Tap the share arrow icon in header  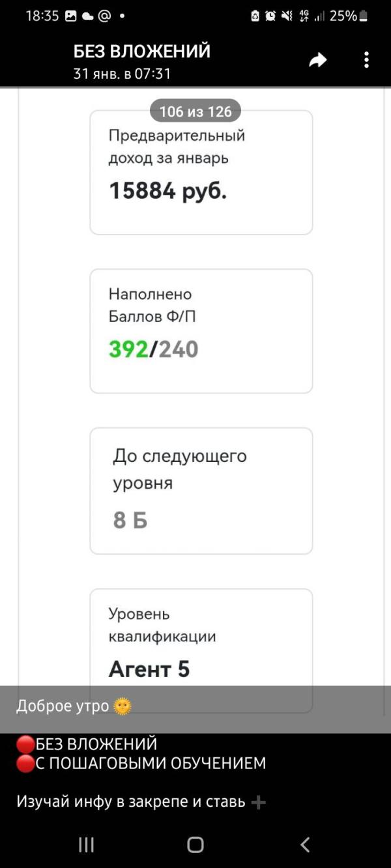coord(317,61)
